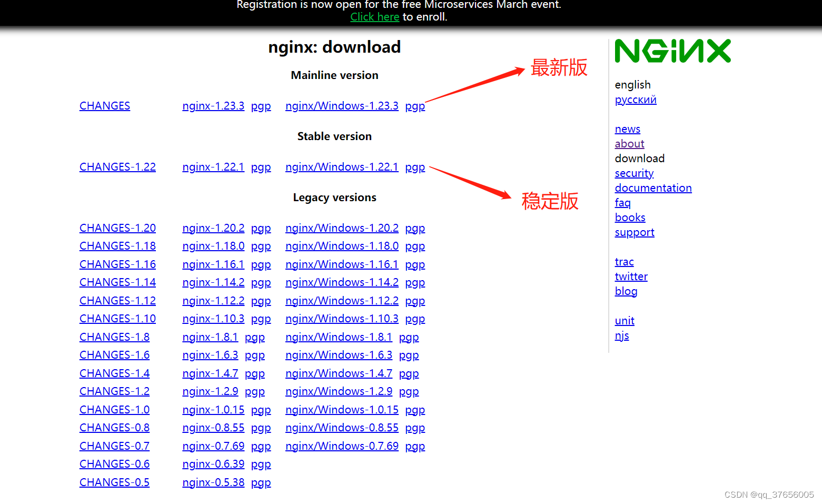Image resolution: width=822 pixels, height=504 pixels.
Task: Click the 'Mainline version' heading text
Action: (x=334, y=75)
